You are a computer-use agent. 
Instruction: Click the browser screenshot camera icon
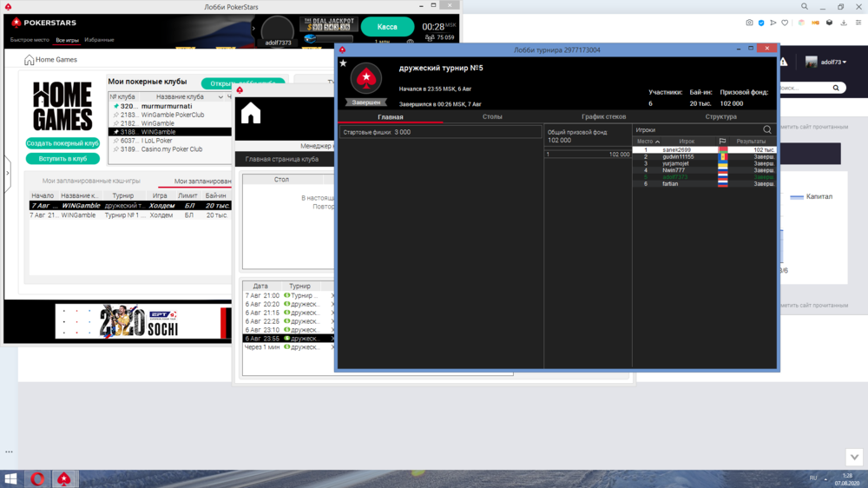coord(750,23)
